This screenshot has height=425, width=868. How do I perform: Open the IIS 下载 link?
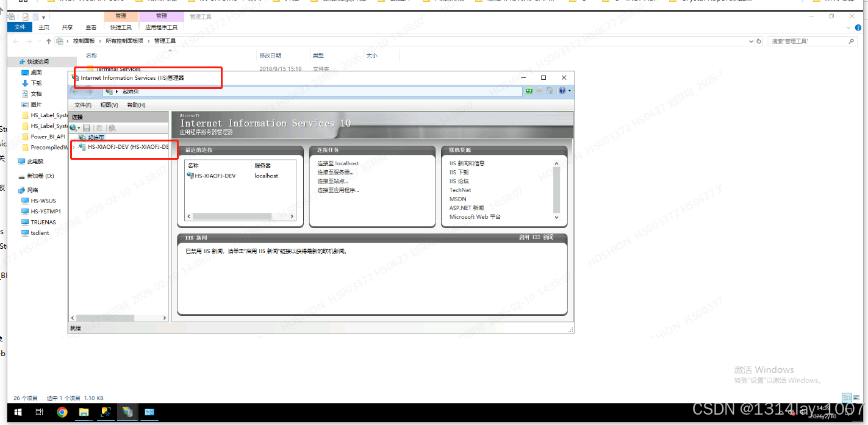459,172
